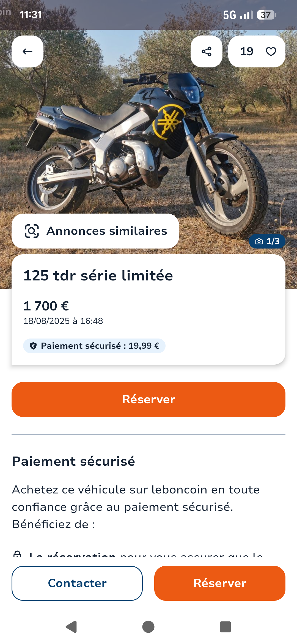The image size is (297, 644).
Task: Tap the Paiement sécurisé heading
Action: [x=73, y=461]
